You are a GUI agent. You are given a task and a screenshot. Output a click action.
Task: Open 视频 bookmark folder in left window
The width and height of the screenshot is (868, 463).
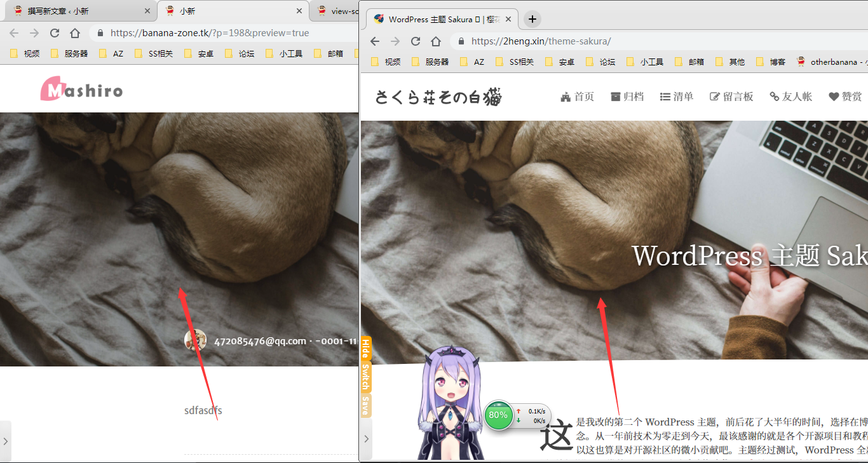point(25,54)
